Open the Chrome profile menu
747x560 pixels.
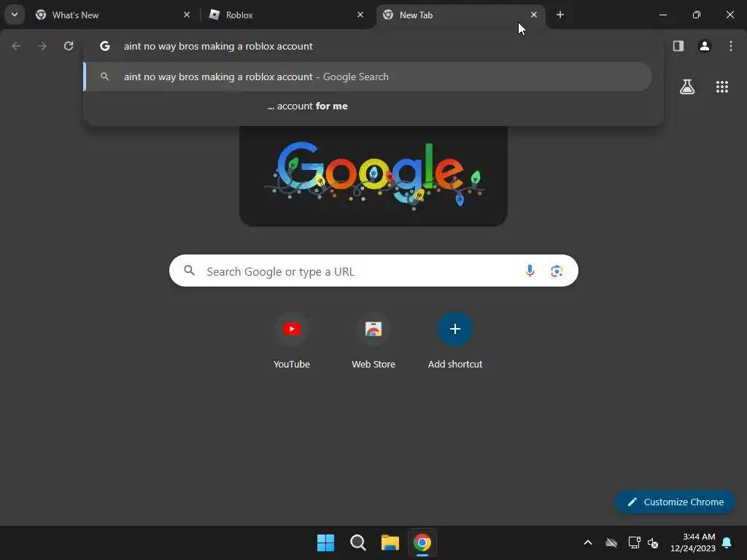point(704,46)
